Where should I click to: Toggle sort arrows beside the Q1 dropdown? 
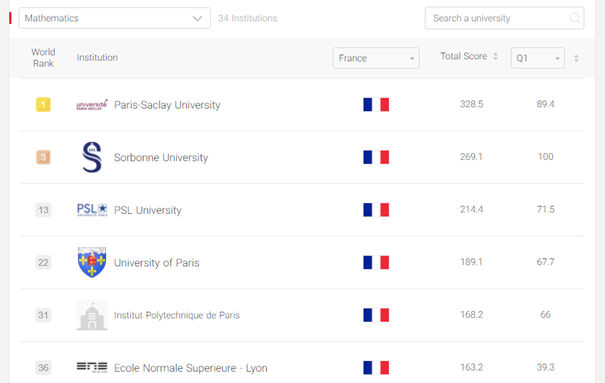[576, 58]
